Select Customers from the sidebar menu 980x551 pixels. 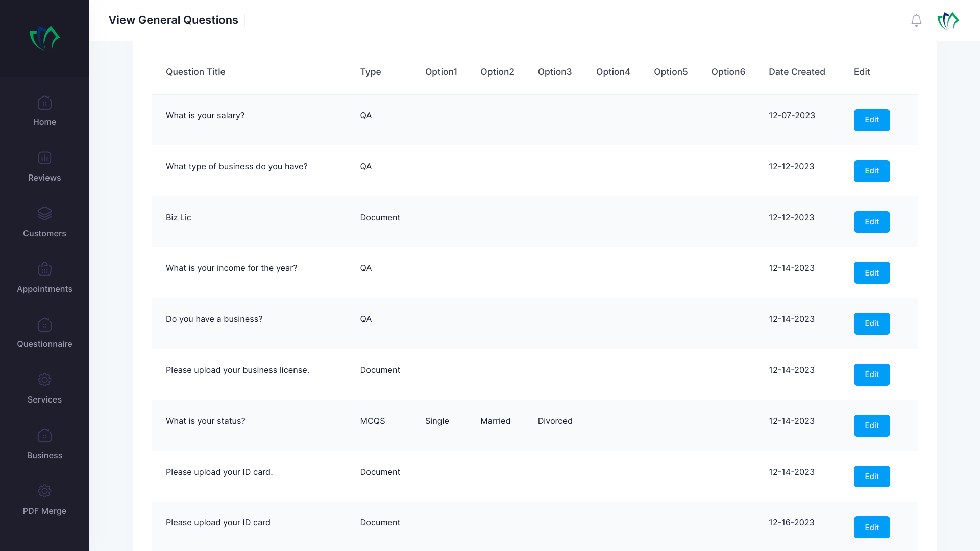pos(44,233)
